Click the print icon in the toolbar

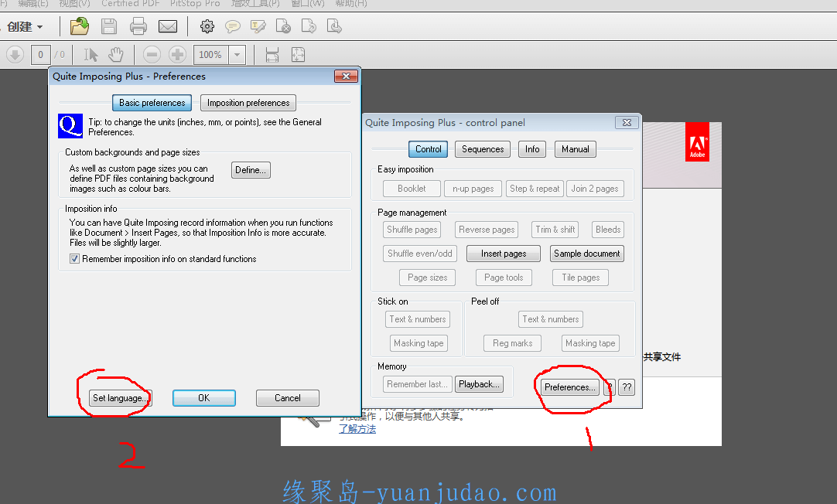pos(138,26)
